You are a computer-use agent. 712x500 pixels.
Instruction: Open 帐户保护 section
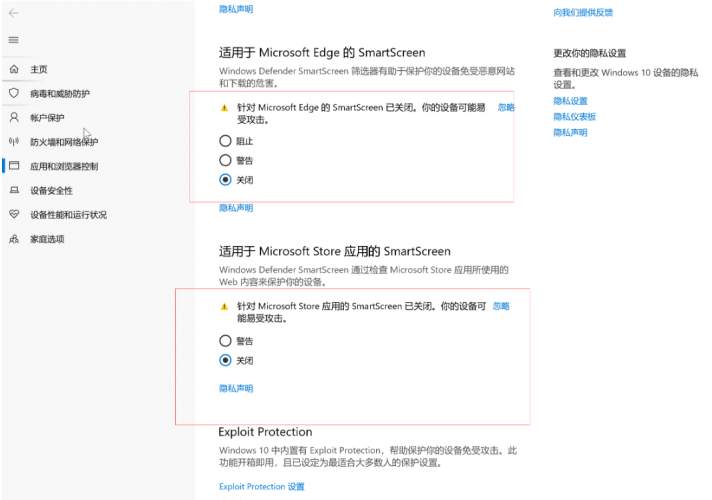(x=47, y=118)
